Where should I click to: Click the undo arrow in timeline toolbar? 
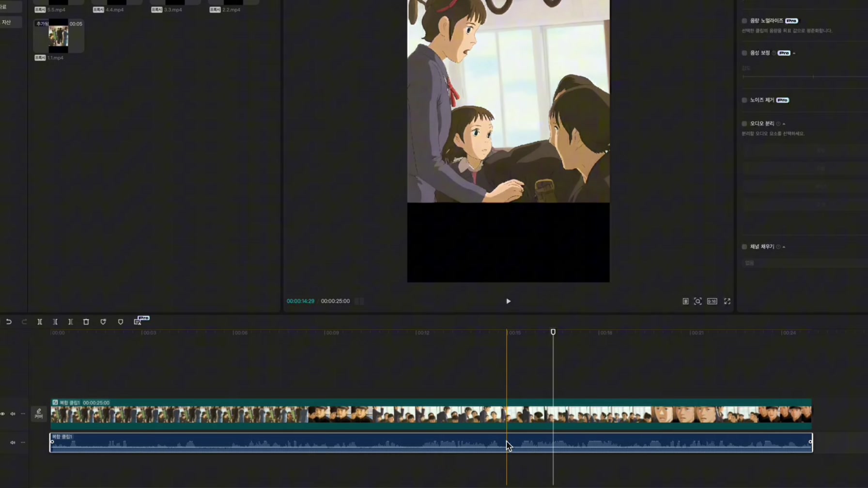coord(9,322)
